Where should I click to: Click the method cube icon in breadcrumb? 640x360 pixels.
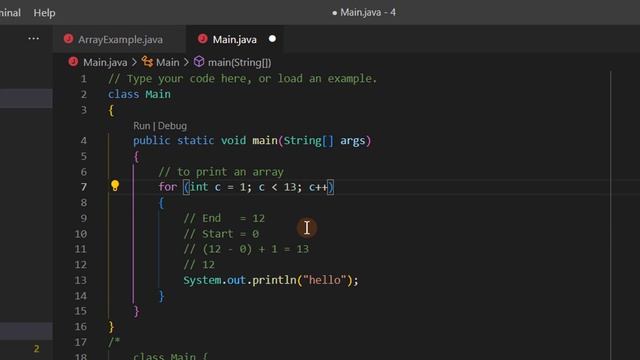tap(199, 62)
